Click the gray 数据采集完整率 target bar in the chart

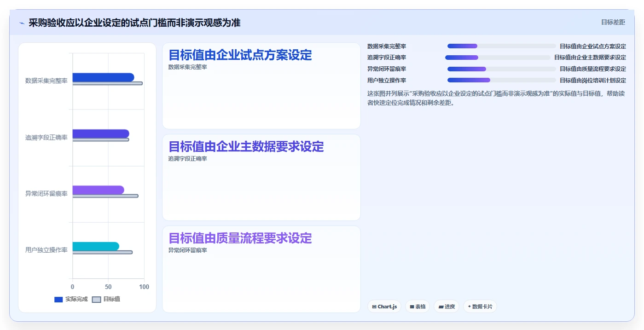click(x=107, y=83)
